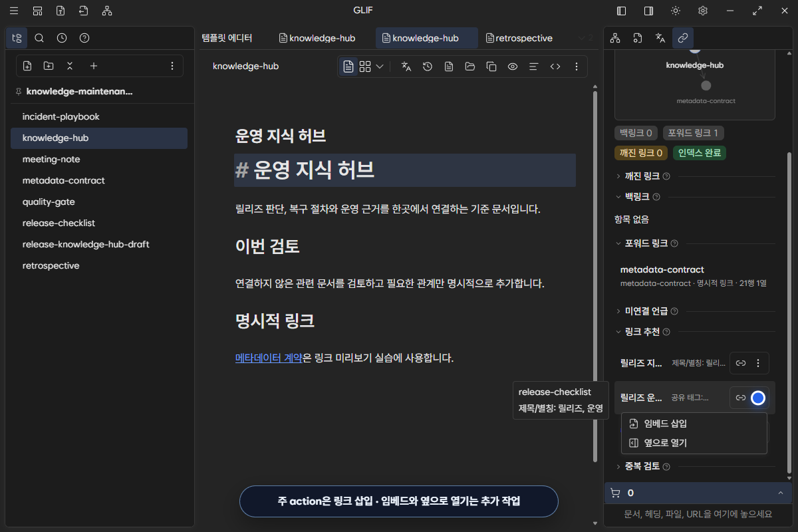Create a new folder in the explorer
The image size is (798, 532).
coord(49,66)
